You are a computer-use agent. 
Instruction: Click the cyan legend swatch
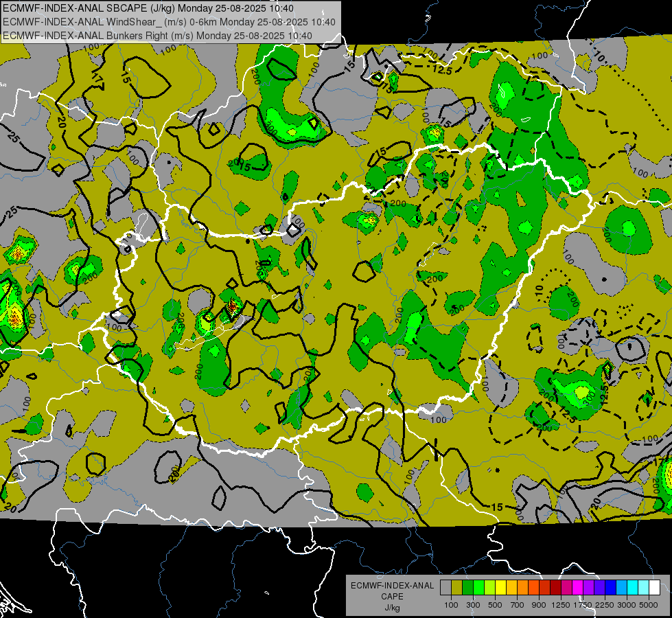pyautogui.click(x=633, y=588)
